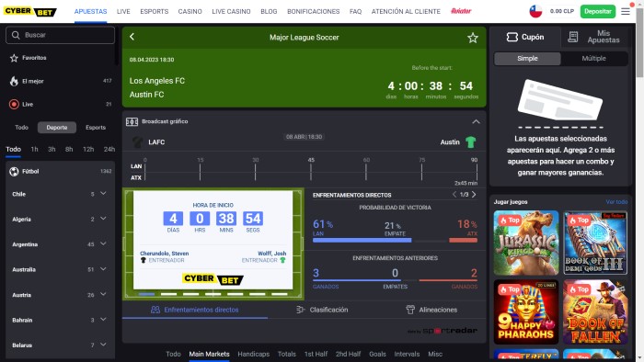Open the ESPORTS navigation item
The height and width of the screenshot is (362, 644).
(x=154, y=11)
